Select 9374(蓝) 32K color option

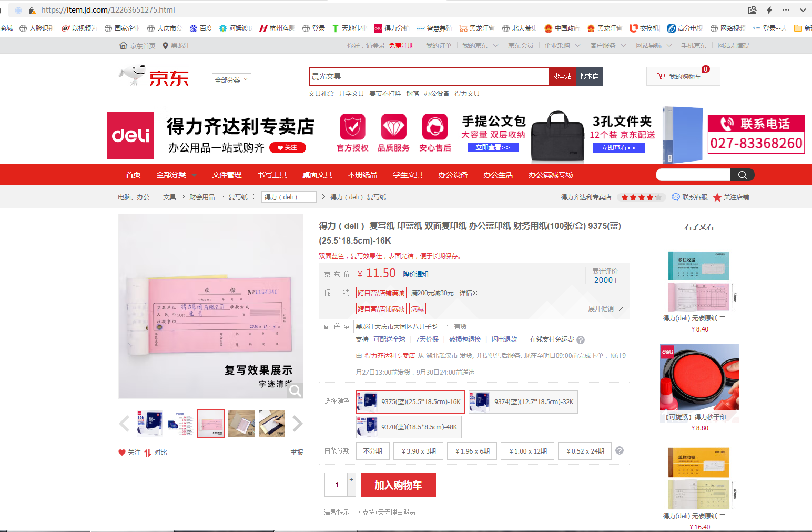coord(523,402)
